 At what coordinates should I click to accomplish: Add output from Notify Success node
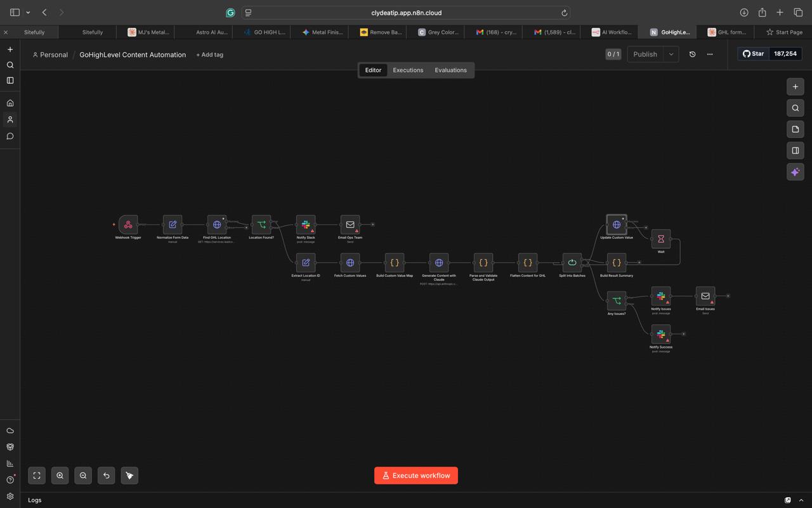coord(684,334)
